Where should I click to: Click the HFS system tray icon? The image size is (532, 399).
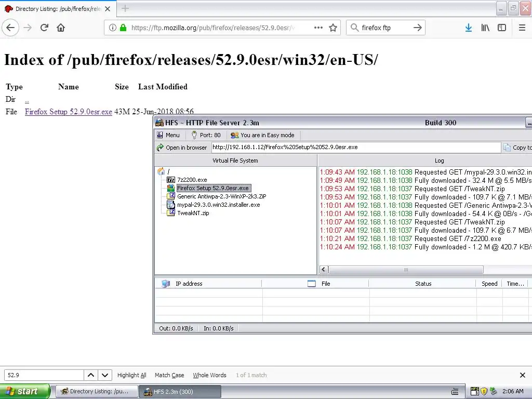pos(475,391)
